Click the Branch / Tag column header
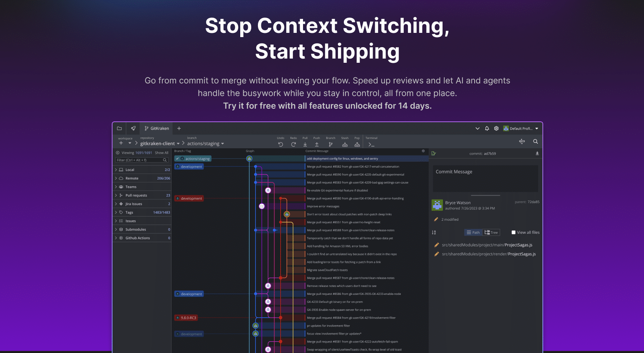644x353 pixels. (182, 151)
